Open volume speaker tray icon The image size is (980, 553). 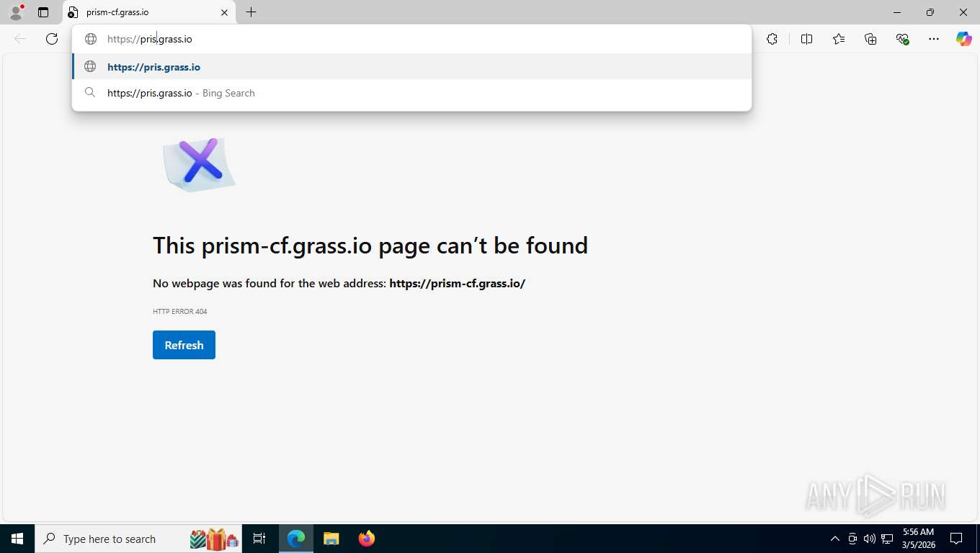870,539
